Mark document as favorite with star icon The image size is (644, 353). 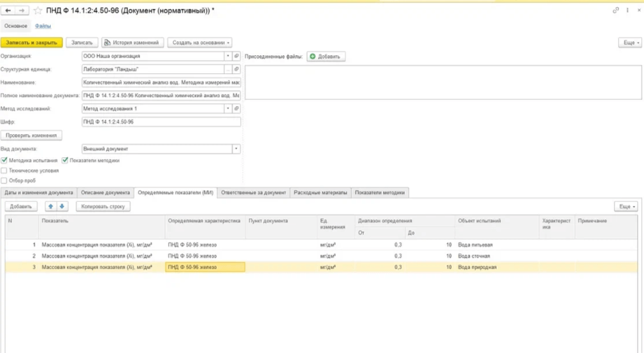coord(38,11)
